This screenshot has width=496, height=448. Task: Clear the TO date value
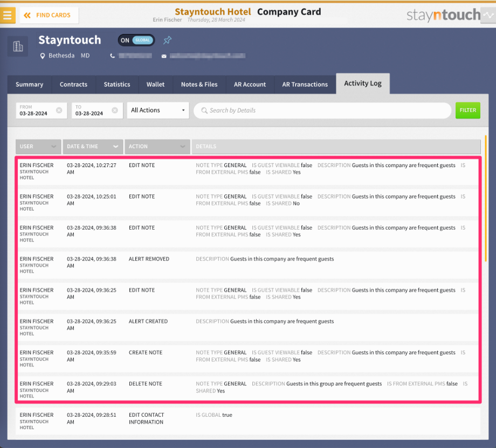pyautogui.click(x=115, y=110)
